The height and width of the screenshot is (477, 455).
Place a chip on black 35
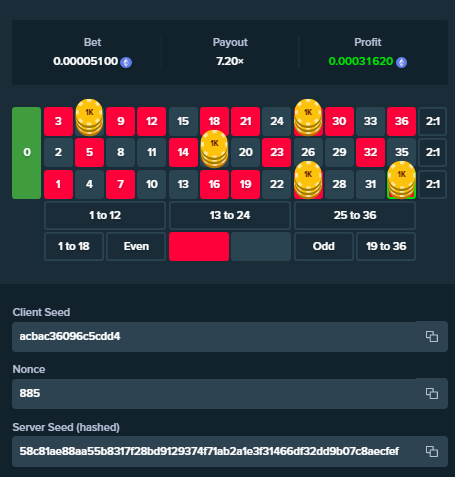(x=402, y=152)
